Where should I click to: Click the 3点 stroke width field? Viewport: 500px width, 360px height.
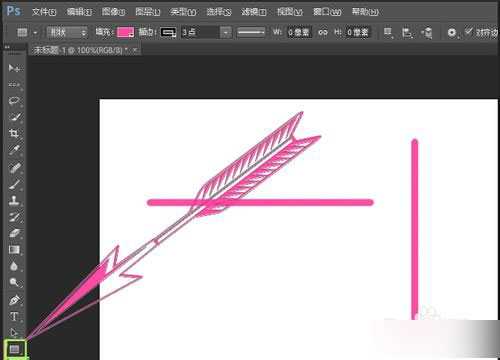200,32
